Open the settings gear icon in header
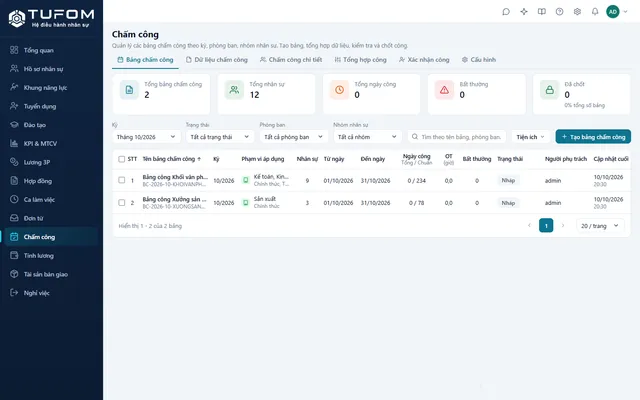The image size is (640, 400). pos(577,12)
